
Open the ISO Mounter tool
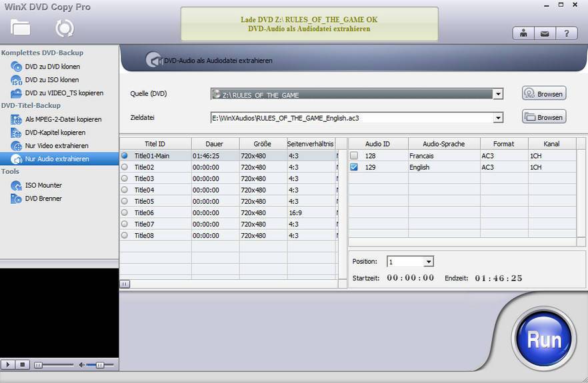(43, 185)
